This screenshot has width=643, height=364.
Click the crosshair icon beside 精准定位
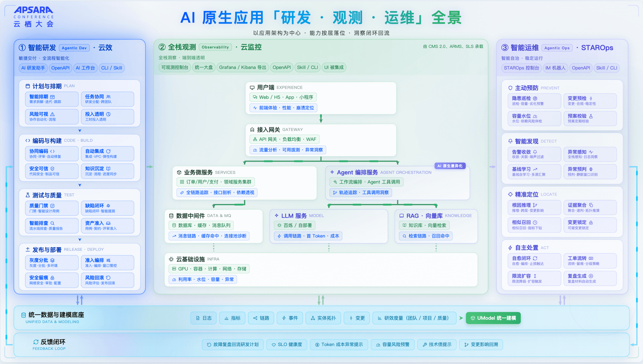click(510, 194)
